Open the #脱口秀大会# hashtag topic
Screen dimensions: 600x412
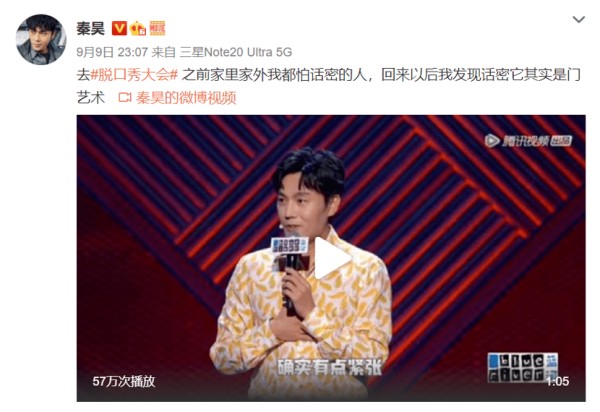pos(134,75)
